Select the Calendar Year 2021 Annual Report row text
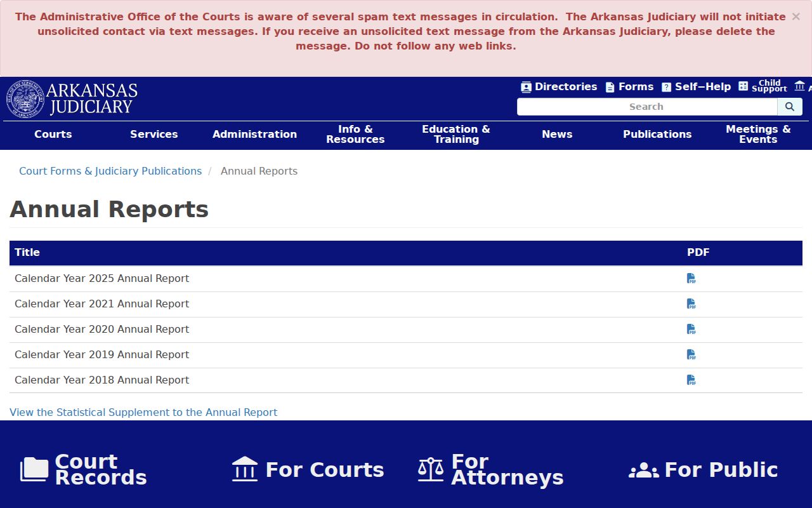Image resolution: width=812 pixels, height=508 pixels. point(101,304)
